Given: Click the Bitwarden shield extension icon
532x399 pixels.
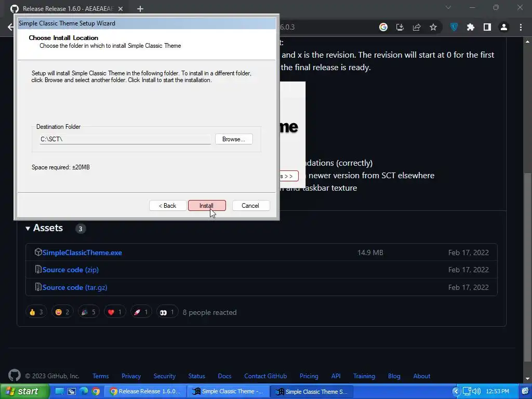Looking at the screenshot, I should tap(454, 27).
